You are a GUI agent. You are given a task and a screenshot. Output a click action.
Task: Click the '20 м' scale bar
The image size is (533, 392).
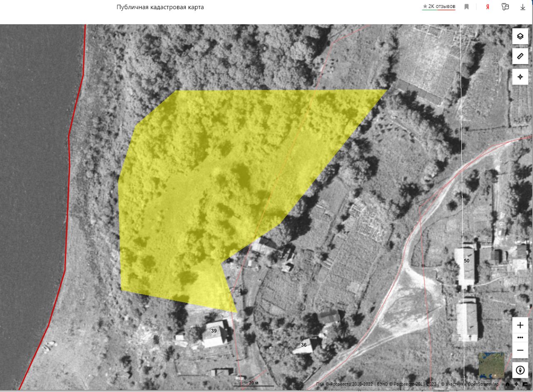(254, 384)
